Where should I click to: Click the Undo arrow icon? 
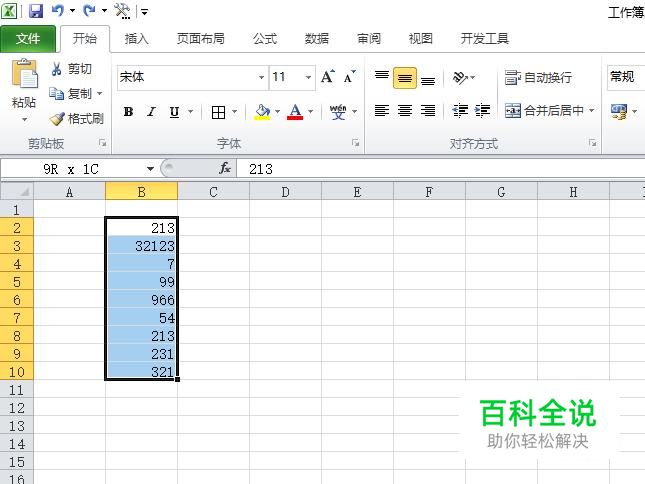[58, 11]
